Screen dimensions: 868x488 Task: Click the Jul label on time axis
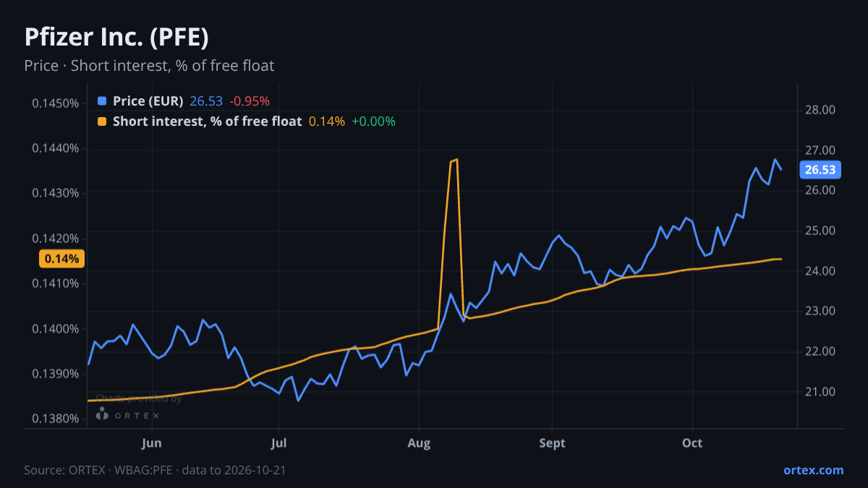pyautogui.click(x=278, y=442)
